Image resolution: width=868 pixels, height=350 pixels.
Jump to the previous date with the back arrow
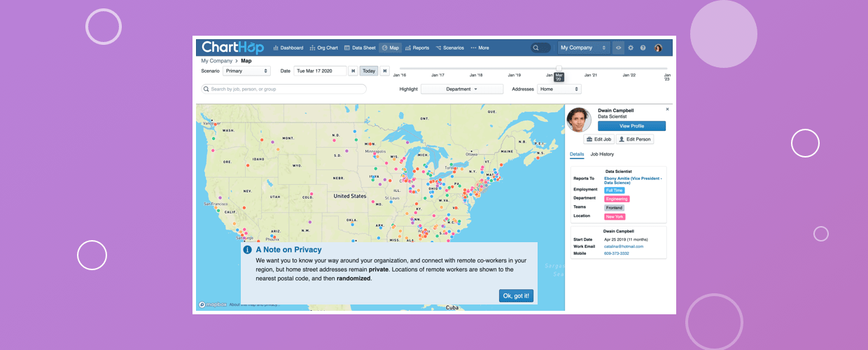353,71
